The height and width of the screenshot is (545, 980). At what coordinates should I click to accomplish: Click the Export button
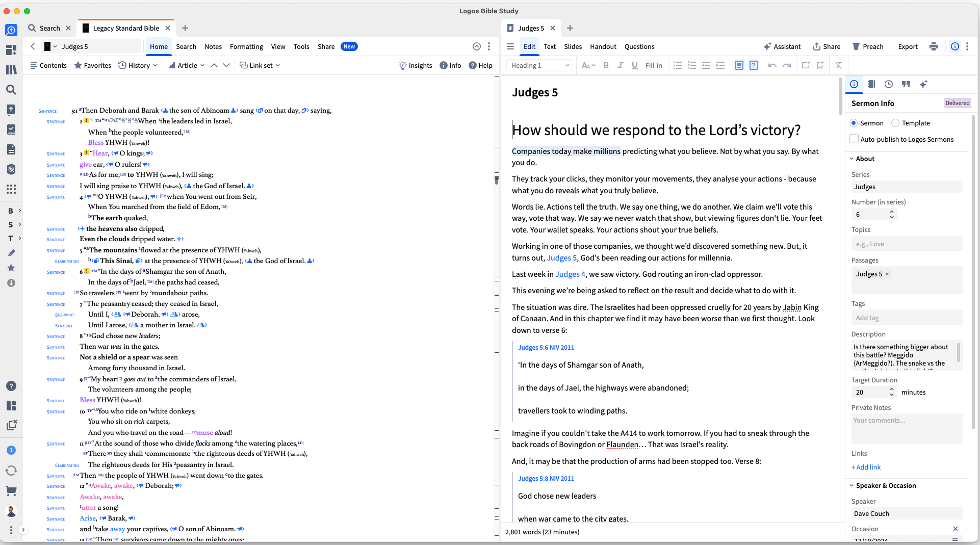point(908,46)
